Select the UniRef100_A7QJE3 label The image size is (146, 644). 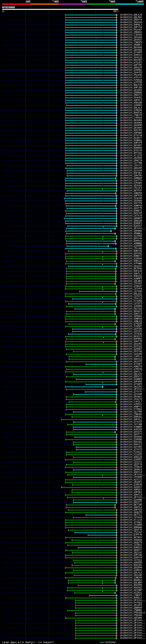pyautogui.click(x=131, y=63)
